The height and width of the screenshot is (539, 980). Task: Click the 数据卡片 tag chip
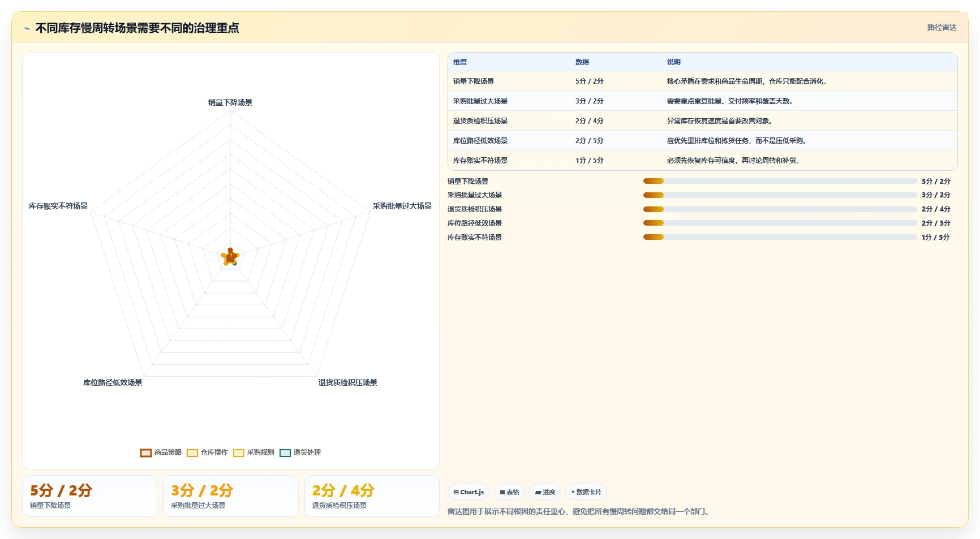(586, 492)
